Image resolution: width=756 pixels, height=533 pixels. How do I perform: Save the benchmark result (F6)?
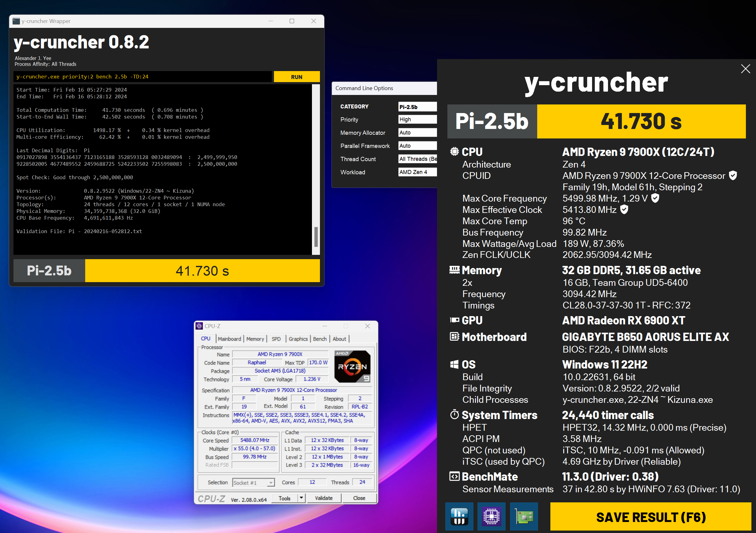click(x=651, y=517)
